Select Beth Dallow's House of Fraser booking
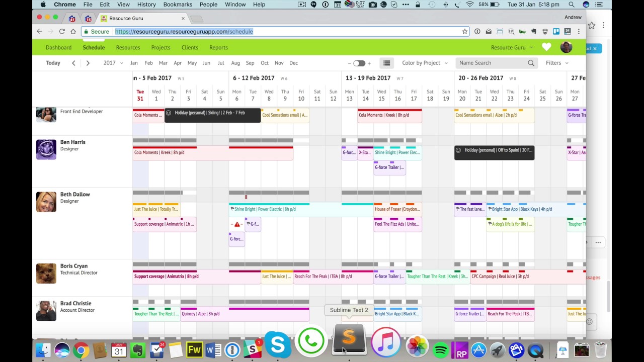The height and width of the screenshot is (362, 644). (397, 209)
